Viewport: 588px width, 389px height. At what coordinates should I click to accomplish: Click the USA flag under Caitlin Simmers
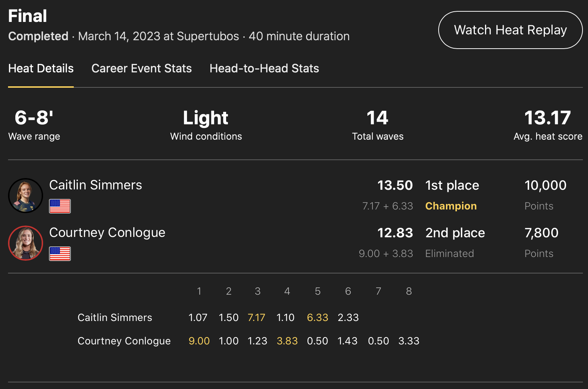click(x=60, y=206)
